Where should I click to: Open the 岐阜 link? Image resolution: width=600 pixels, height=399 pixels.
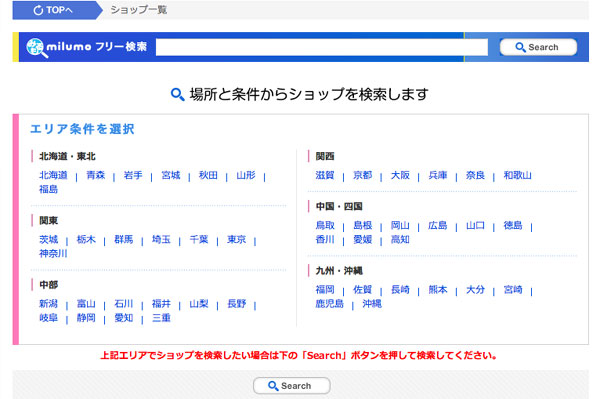[49, 318]
